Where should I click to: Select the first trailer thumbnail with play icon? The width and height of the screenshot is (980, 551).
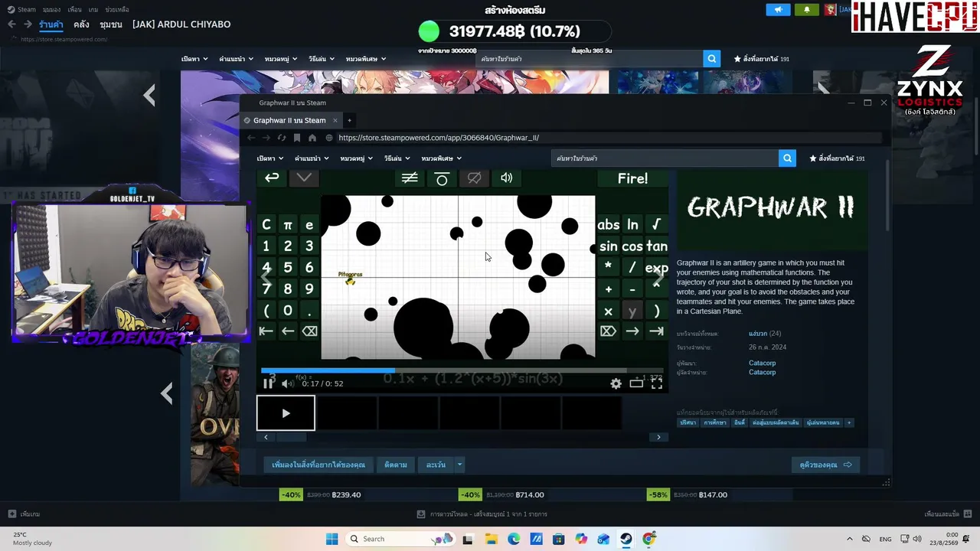[x=286, y=413]
